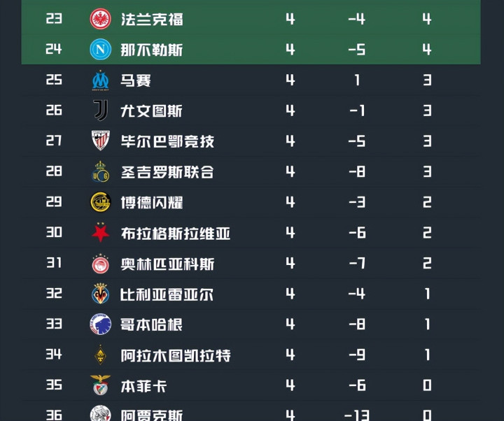The width and height of the screenshot is (504, 421).
Task: Select team name 尤文图斯
Action: tap(152, 110)
